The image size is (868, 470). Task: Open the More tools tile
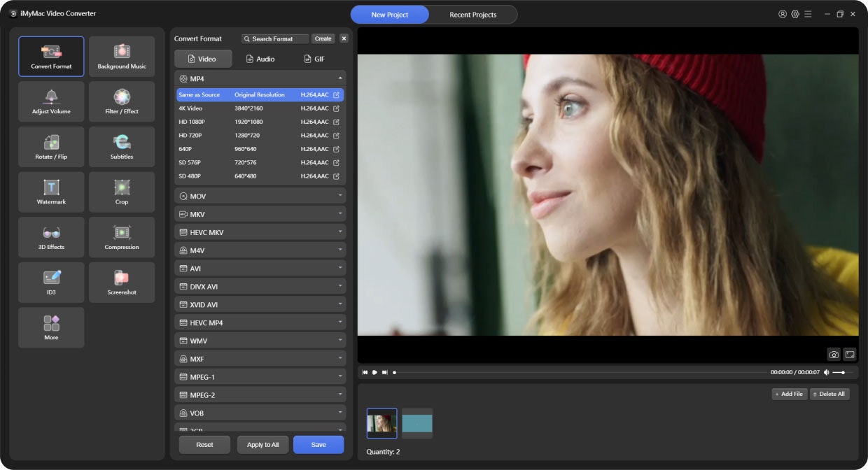tap(51, 327)
